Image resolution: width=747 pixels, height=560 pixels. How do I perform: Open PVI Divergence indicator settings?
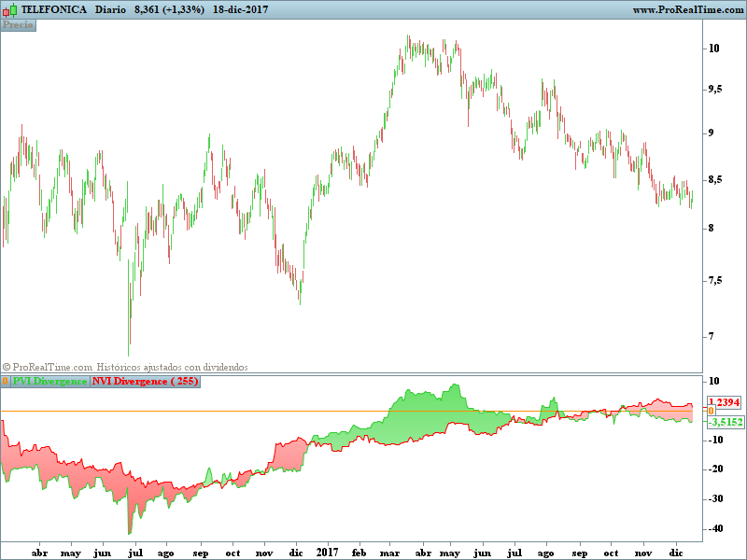49,382
